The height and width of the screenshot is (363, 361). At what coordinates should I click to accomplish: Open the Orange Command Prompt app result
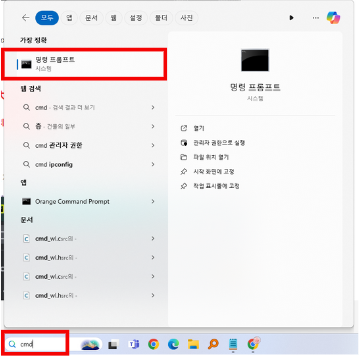[84, 201]
